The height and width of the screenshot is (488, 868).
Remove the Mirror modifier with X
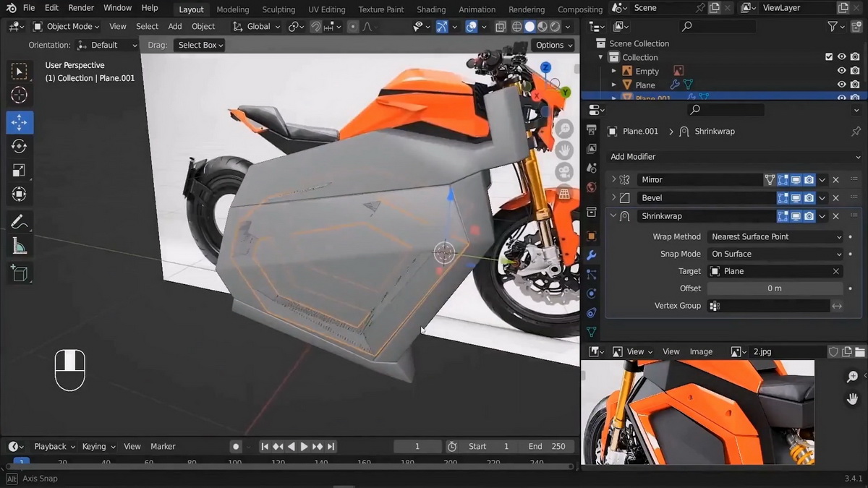tap(835, 179)
